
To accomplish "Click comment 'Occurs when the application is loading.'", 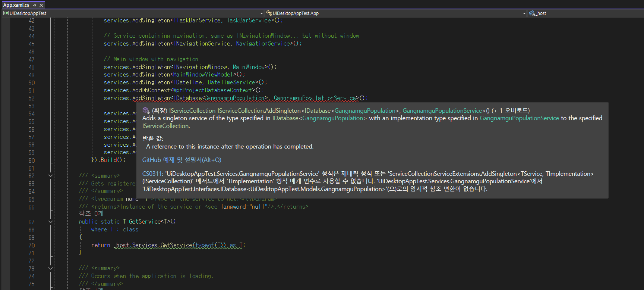I will 146,276.
